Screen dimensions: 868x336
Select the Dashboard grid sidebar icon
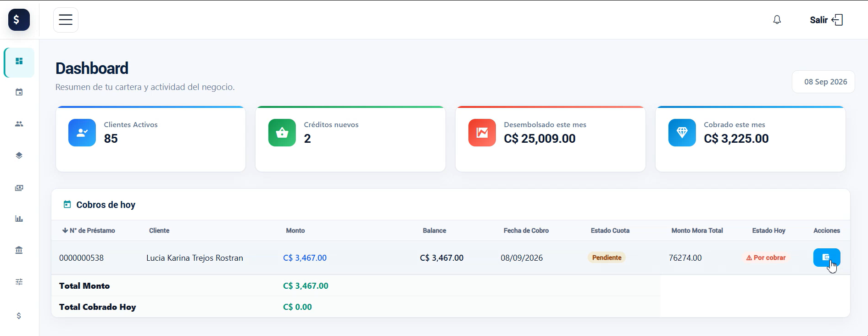19,61
